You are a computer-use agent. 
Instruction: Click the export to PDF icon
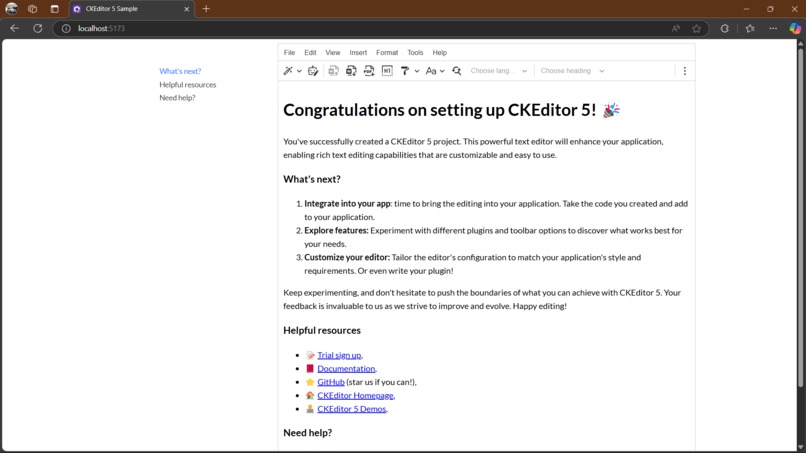coord(369,71)
